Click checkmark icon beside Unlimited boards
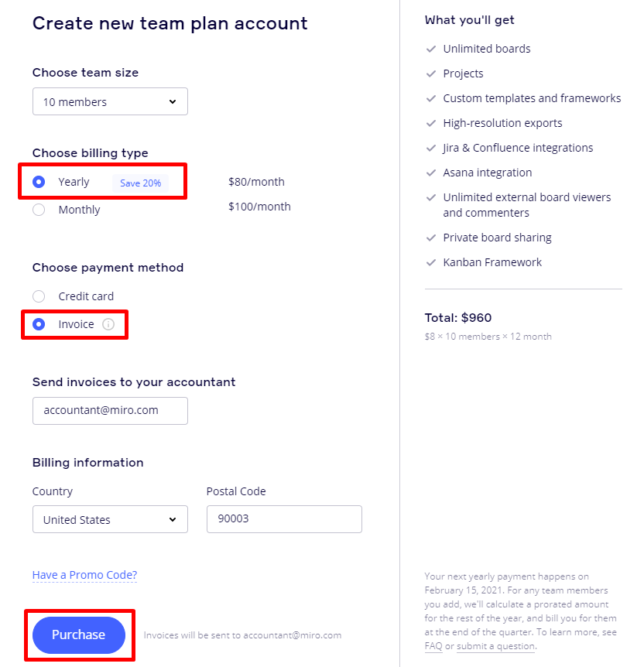Image resolution: width=644 pixels, height=667 pixels. click(431, 49)
